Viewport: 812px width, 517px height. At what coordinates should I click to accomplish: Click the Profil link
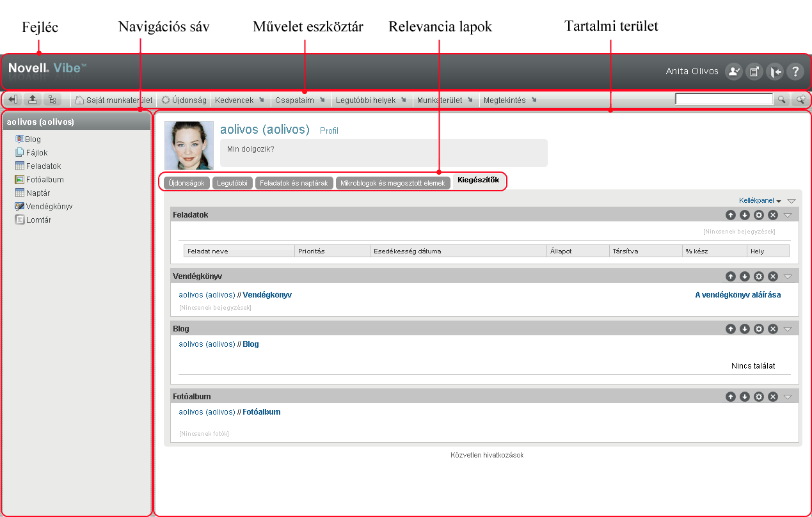(329, 131)
